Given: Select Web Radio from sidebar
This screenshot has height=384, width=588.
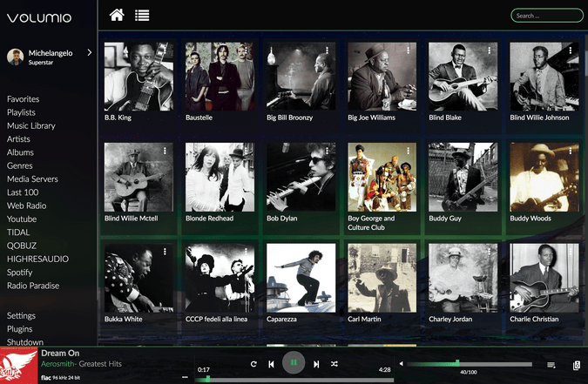Looking at the screenshot, I should coord(26,205).
